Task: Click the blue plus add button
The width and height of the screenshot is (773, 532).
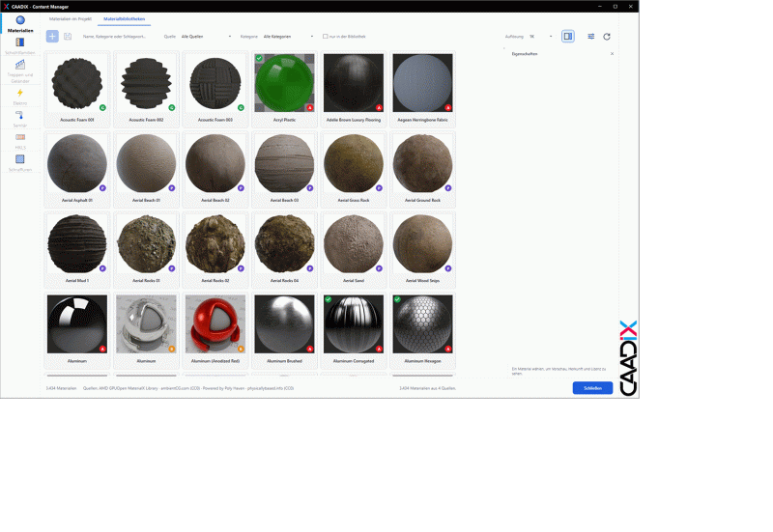Action: pos(52,36)
